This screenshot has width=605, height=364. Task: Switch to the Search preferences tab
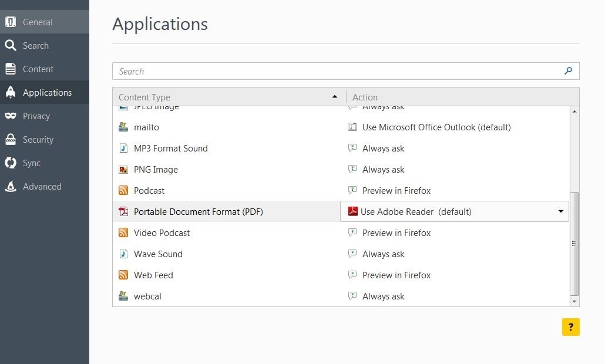point(45,46)
